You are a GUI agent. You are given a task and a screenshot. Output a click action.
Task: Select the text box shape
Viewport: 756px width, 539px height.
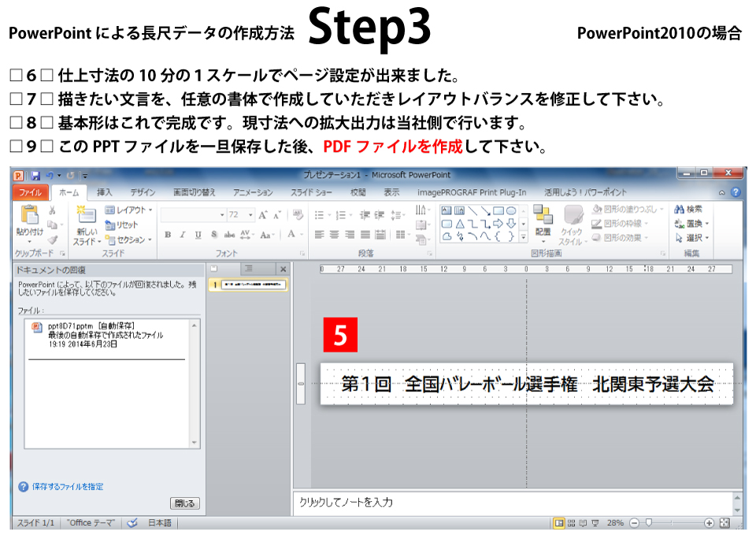tap(447, 210)
